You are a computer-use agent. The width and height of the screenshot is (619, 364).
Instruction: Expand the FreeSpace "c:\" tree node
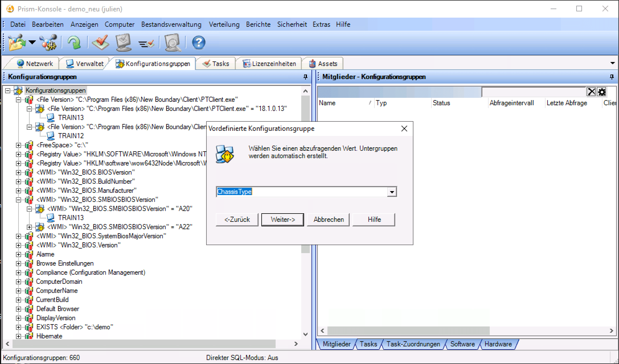19,145
